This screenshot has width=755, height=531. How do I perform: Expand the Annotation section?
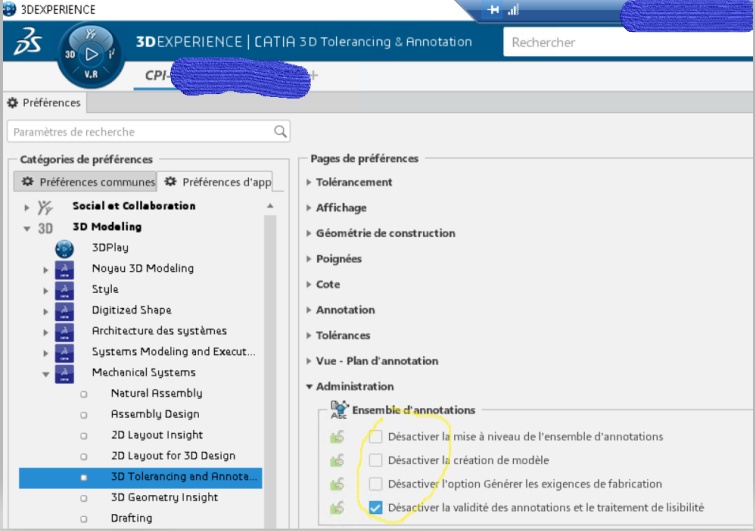click(309, 310)
